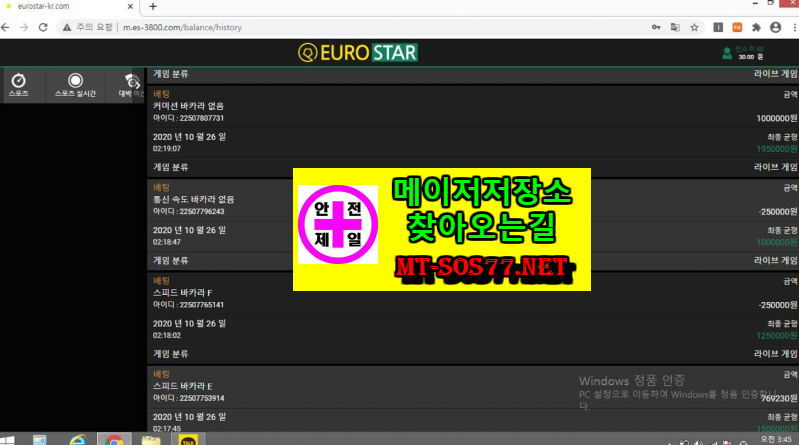Screen dimensions: 799x445
Task: Open the green user account icon
Action: [727, 53]
